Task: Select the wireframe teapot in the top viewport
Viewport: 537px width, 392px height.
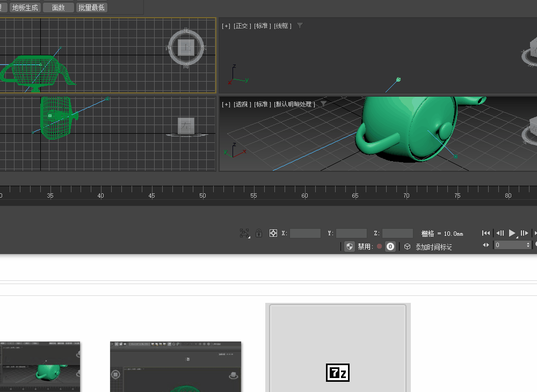Action: tap(34, 74)
